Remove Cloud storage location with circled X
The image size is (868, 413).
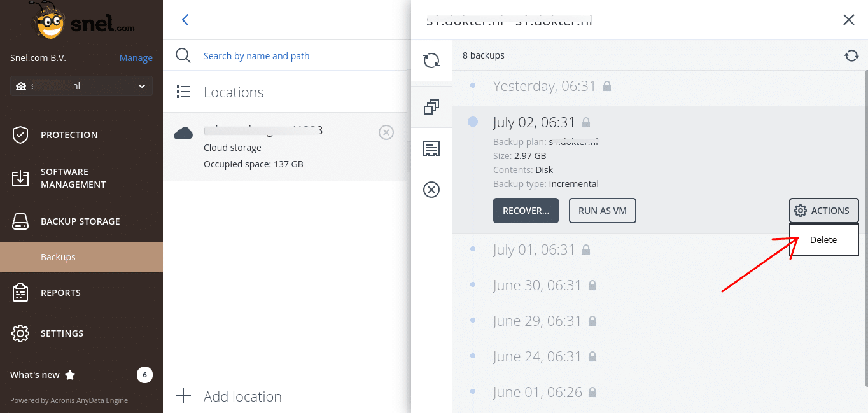point(386,132)
